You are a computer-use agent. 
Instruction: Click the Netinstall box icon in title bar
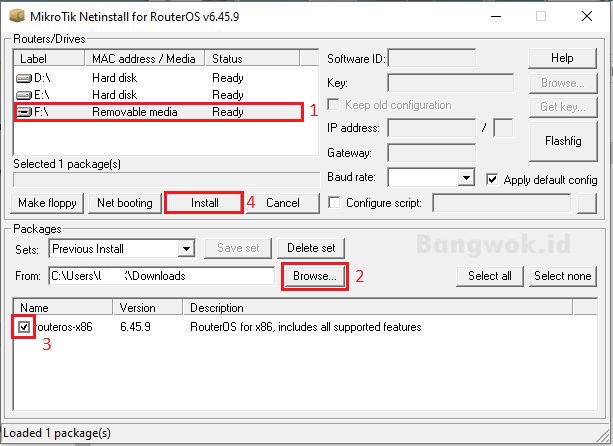tap(17, 16)
